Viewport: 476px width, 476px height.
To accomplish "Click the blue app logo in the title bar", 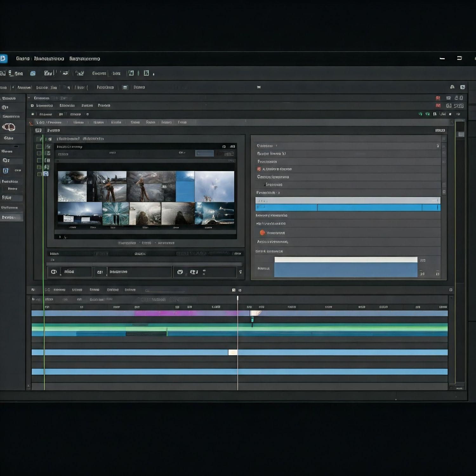I will click(3, 58).
